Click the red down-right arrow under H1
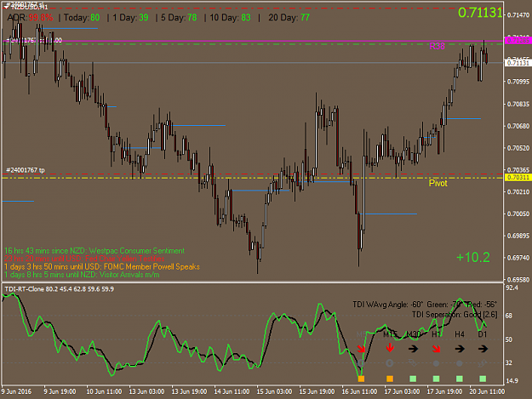The image size is (532, 399). pos(437,349)
